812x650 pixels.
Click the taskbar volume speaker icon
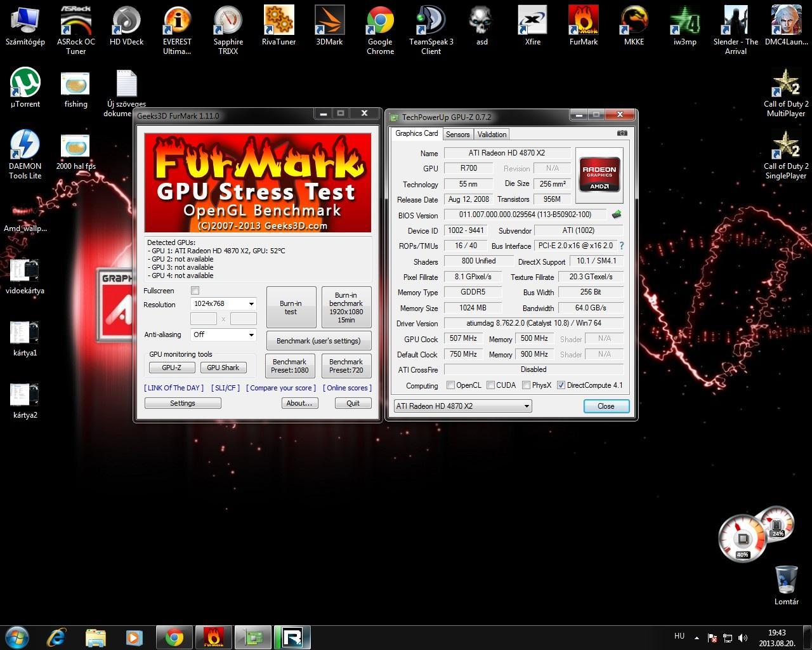pos(743,637)
